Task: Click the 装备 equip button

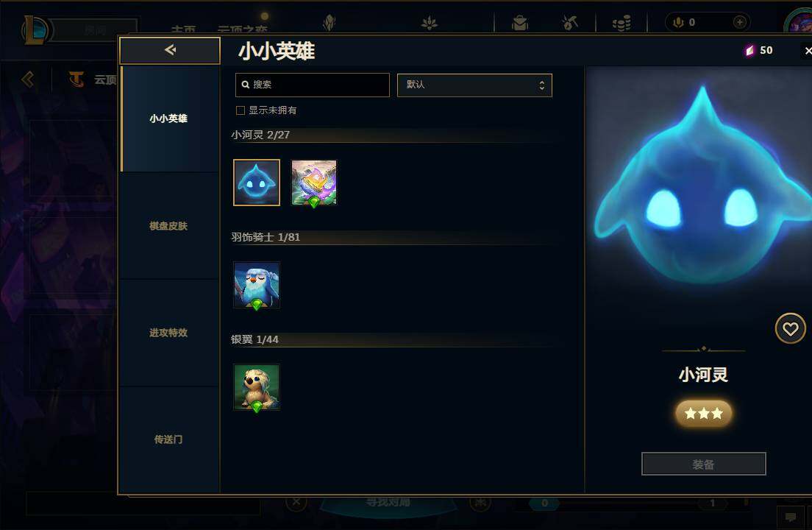Action: tap(703, 464)
